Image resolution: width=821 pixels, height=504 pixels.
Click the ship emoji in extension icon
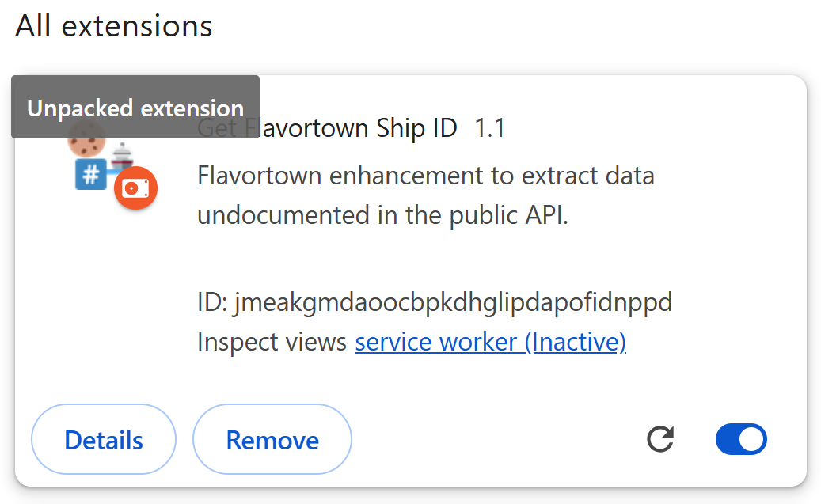[x=123, y=156]
